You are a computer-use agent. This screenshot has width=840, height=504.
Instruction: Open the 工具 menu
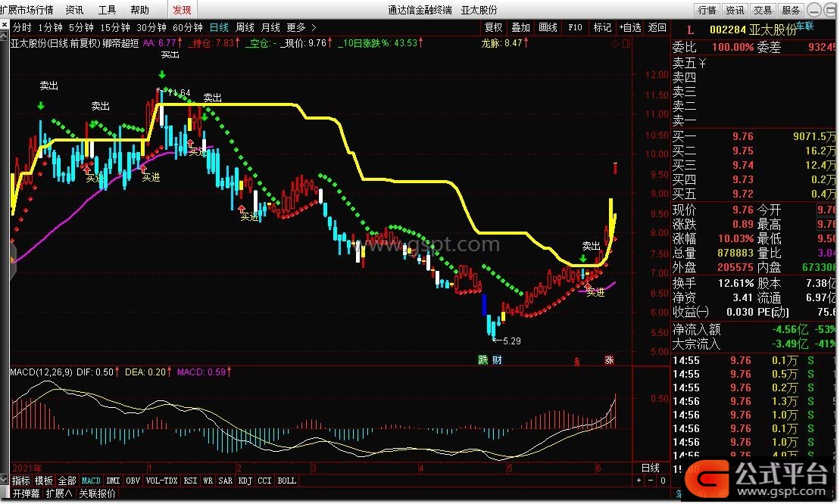(x=107, y=10)
